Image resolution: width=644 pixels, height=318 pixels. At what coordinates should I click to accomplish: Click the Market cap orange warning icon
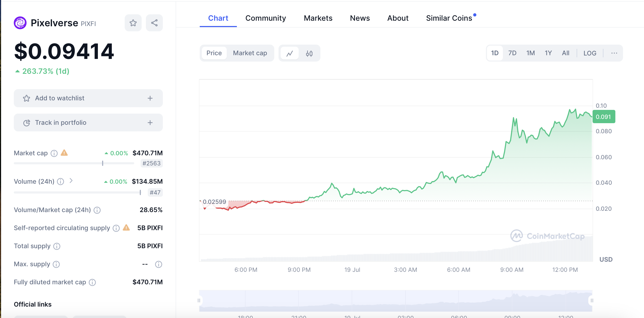[x=64, y=153]
